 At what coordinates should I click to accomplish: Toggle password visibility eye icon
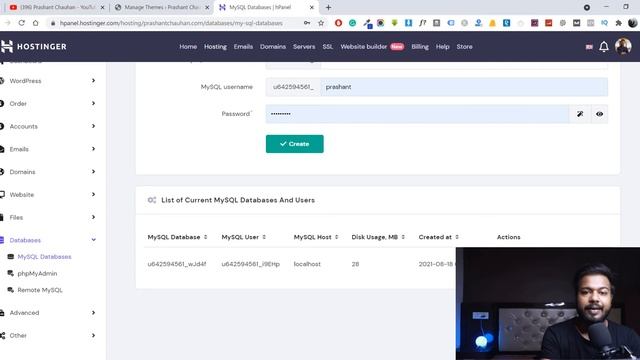point(599,114)
